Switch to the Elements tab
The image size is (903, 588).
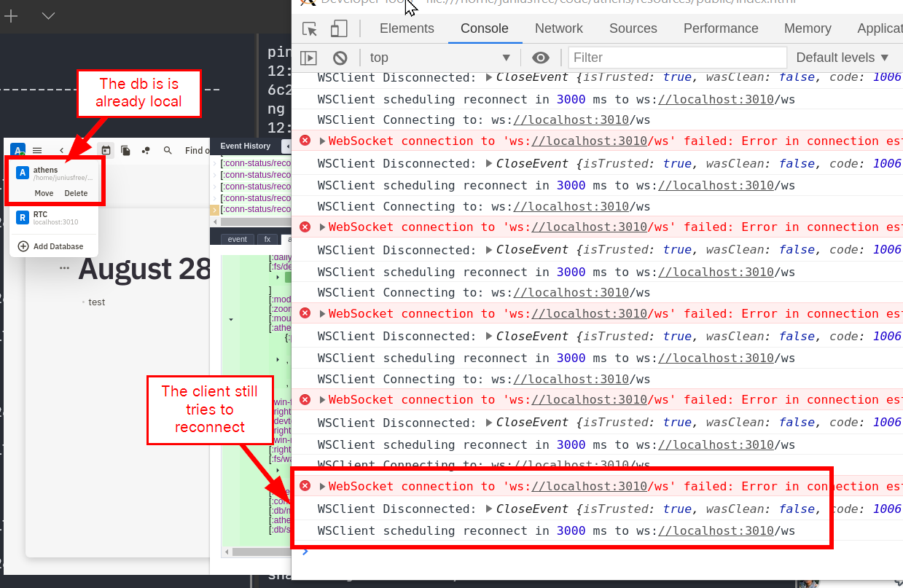tap(407, 28)
